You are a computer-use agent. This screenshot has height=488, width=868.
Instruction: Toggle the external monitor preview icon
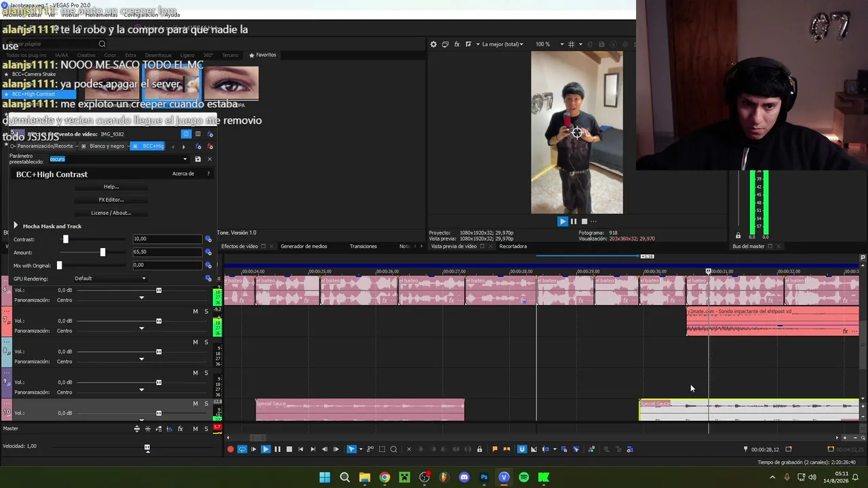445,44
